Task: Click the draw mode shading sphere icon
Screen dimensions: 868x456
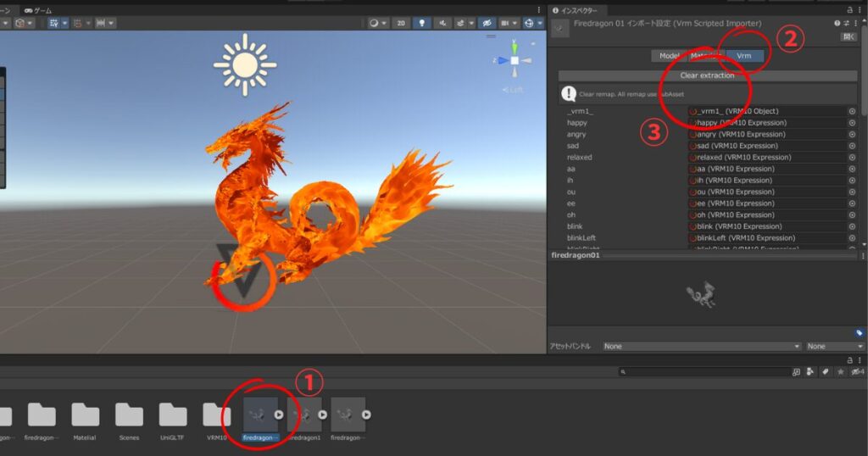Action: click(374, 23)
